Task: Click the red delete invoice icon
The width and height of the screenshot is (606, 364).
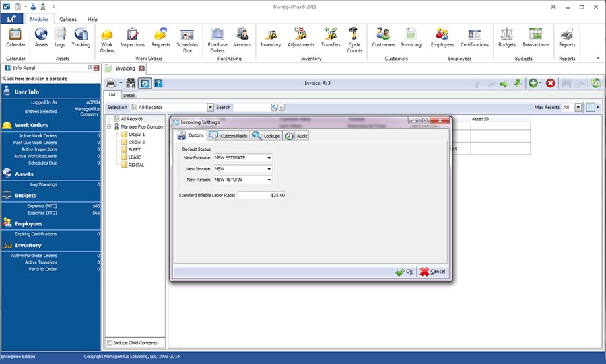Action: [x=551, y=83]
